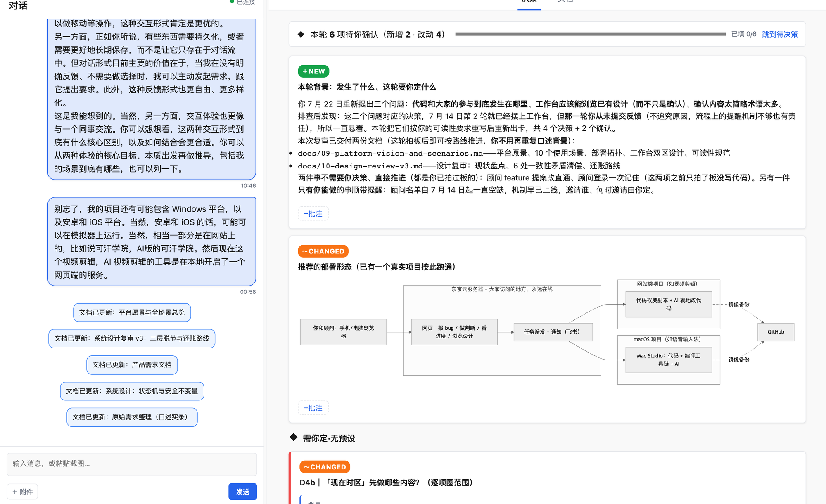
Task: Click the upper 镜像备份 label in diagram
Action: (x=738, y=304)
